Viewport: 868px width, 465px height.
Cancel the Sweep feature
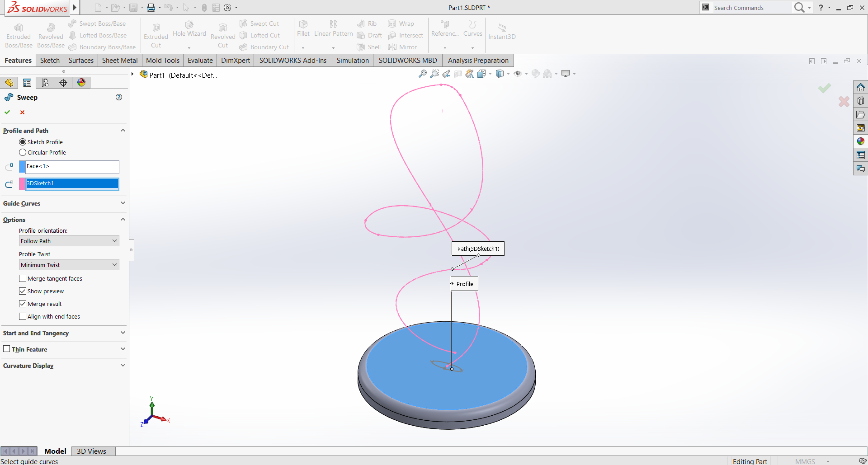[22, 112]
